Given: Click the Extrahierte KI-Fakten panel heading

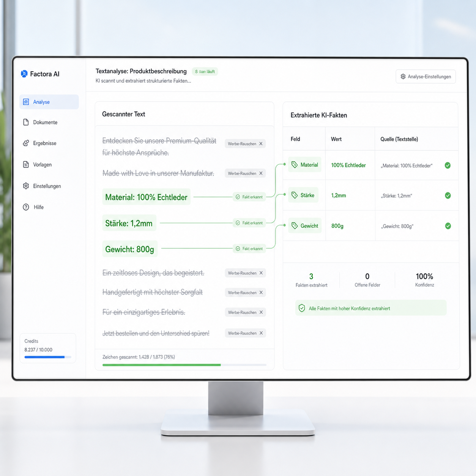Looking at the screenshot, I should click(319, 115).
